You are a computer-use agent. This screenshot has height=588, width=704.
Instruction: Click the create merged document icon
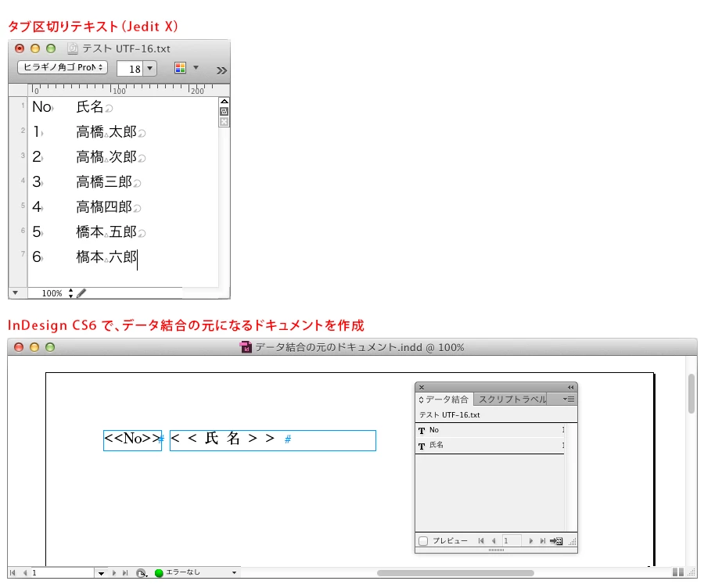(556, 541)
